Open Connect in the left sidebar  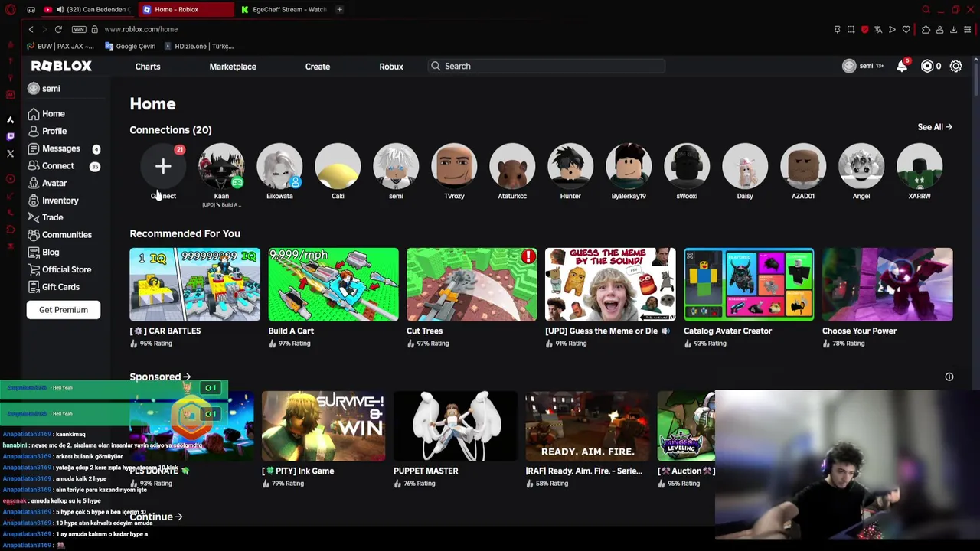(x=58, y=165)
